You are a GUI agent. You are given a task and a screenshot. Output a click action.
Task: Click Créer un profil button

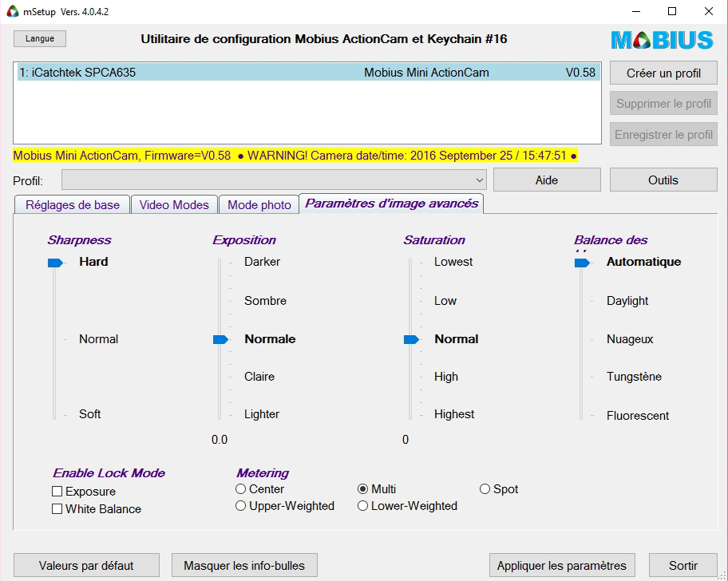tap(663, 73)
